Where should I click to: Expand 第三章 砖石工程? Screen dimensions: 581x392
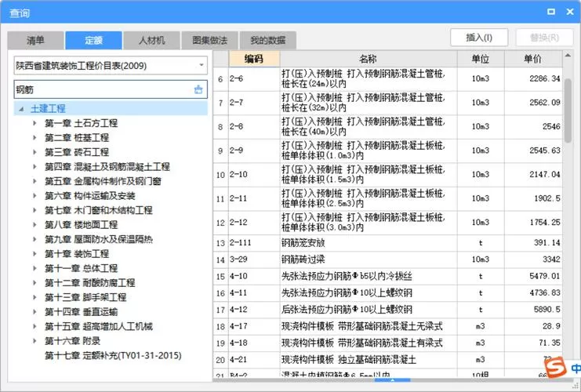(x=34, y=152)
